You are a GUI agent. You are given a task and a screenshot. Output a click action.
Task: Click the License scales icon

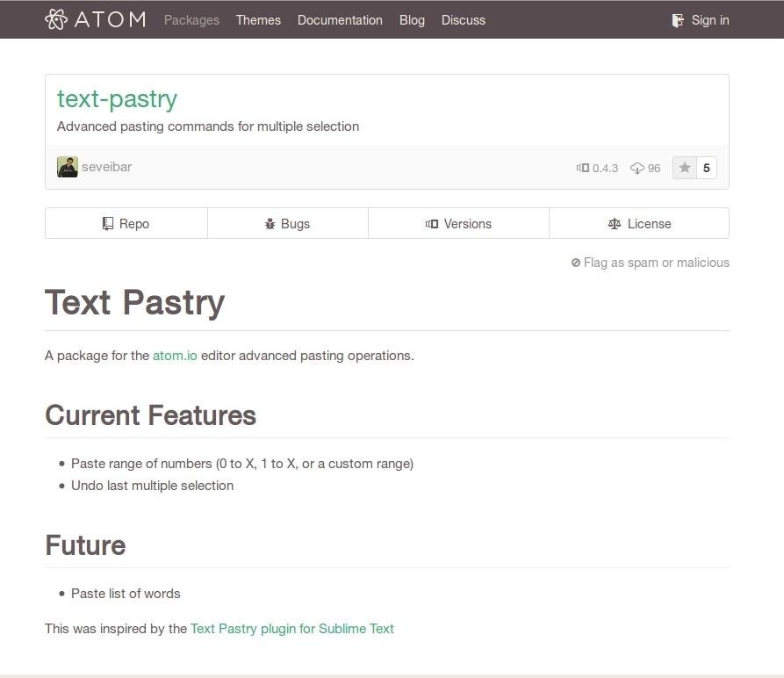click(615, 223)
